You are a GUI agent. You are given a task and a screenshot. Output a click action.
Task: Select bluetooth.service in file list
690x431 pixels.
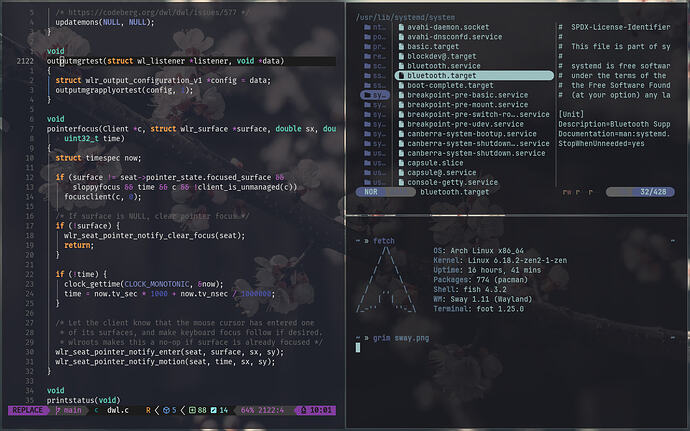(x=444, y=65)
